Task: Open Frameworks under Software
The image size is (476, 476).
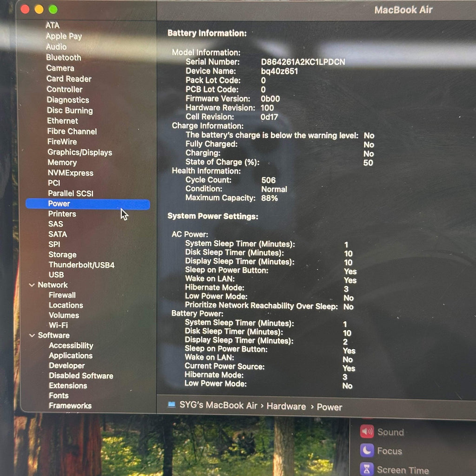Action: tap(70, 405)
